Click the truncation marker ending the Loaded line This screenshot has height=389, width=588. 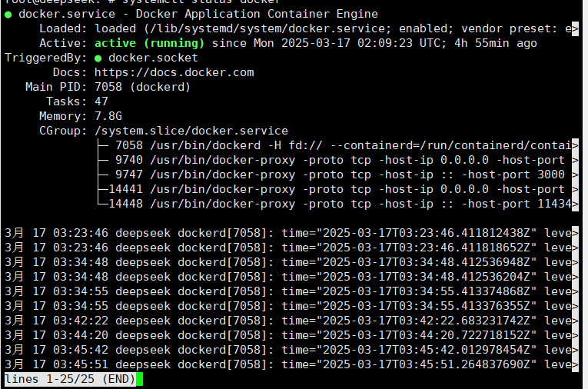click(x=575, y=29)
